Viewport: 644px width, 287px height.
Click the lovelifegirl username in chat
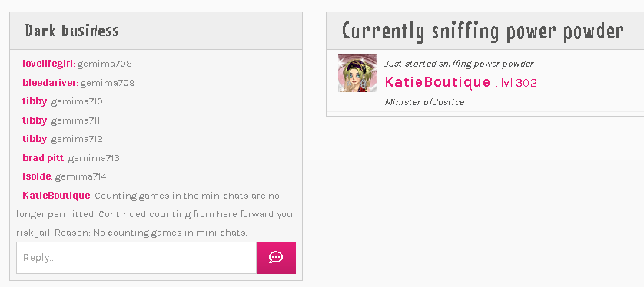click(x=48, y=64)
